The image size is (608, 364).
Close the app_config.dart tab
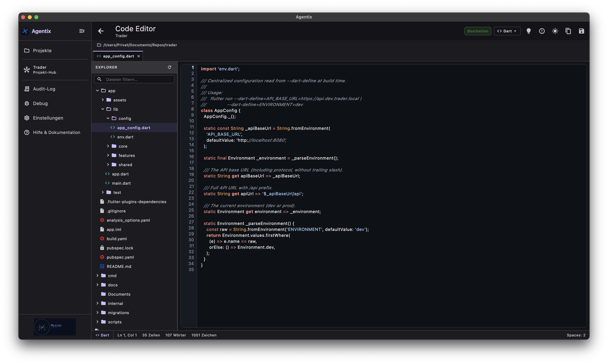point(139,56)
